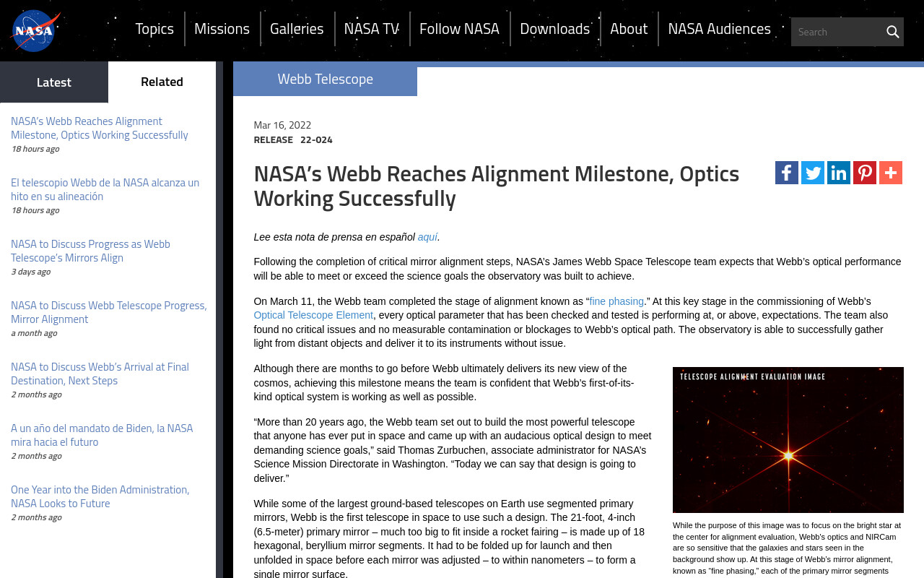Open the NASA TV menu
Viewport: 924px width, 578px height.
tap(372, 29)
